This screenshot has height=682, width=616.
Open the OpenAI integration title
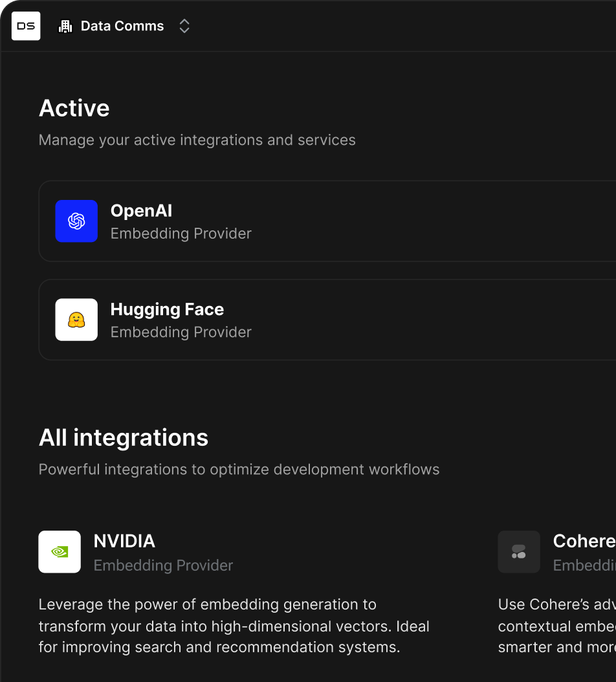coord(141,211)
